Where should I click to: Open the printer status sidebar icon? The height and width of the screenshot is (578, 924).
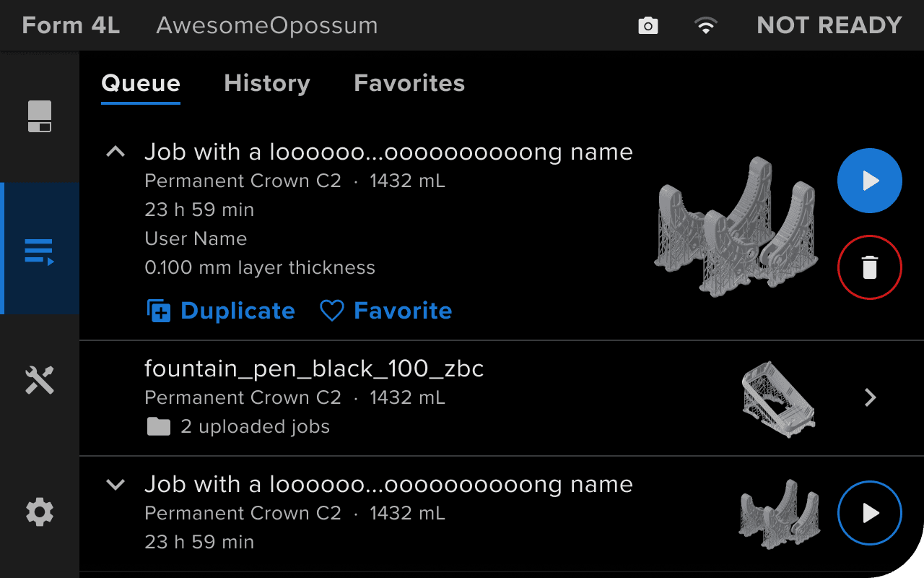click(40, 116)
